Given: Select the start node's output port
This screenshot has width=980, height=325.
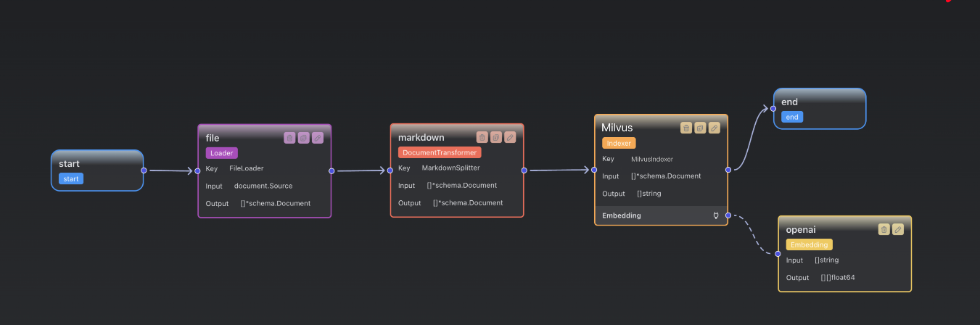Looking at the screenshot, I should click(x=144, y=170).
